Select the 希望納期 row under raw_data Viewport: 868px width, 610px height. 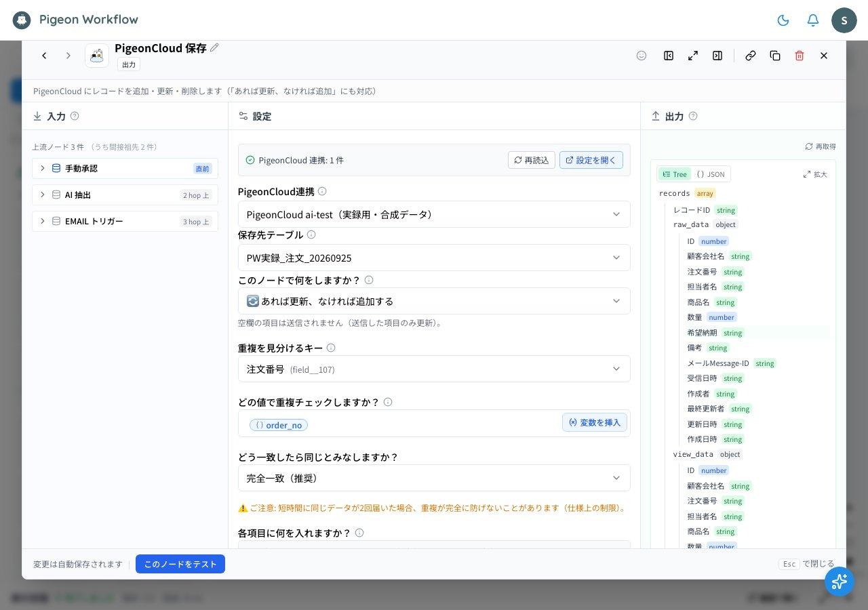tap(757, 333)
